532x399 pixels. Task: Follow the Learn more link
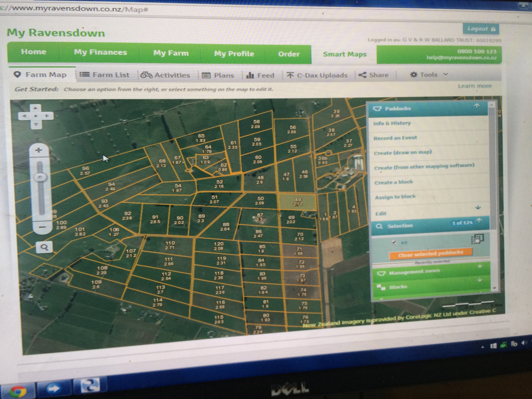pos(475,86)
